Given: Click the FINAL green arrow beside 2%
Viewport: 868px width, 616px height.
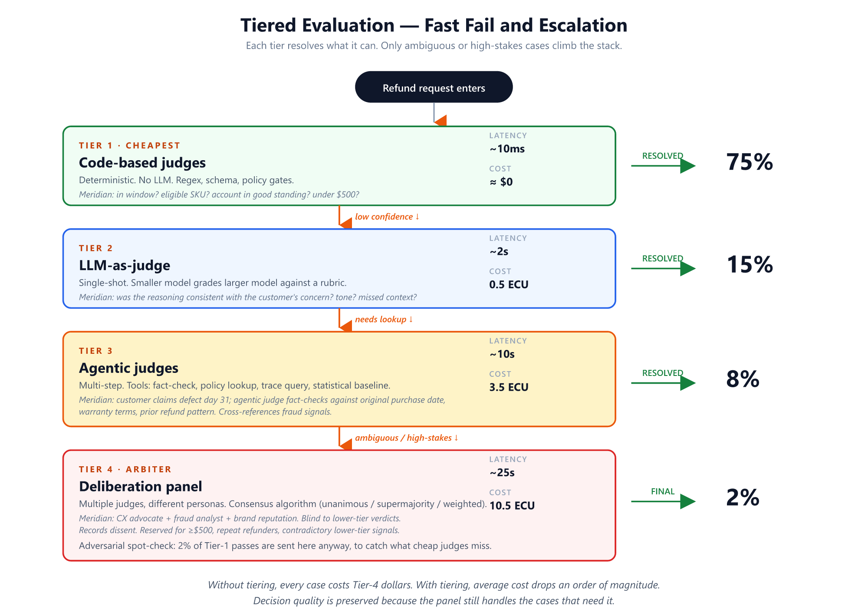Looking at the screenshot, I should pyautogui.click(x=664, y=501).
